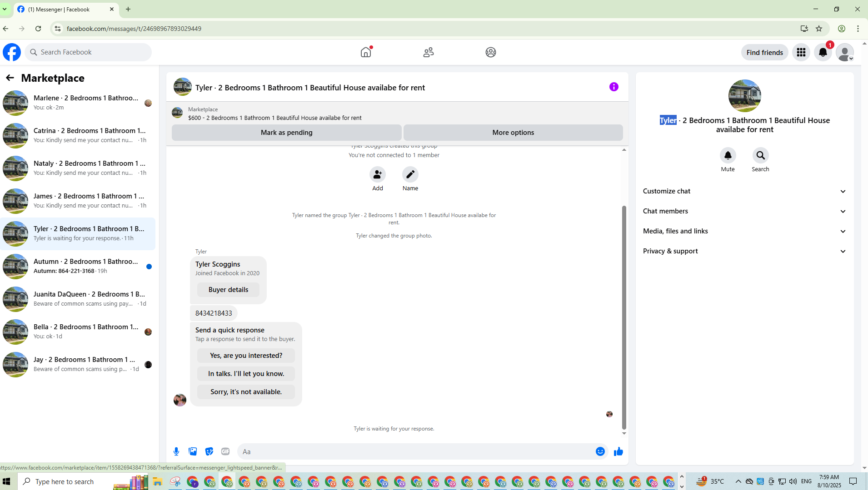This screenshot has height=490, width=868.
Task: Open Groups icon in top navigation
Action: pos(491,52)
